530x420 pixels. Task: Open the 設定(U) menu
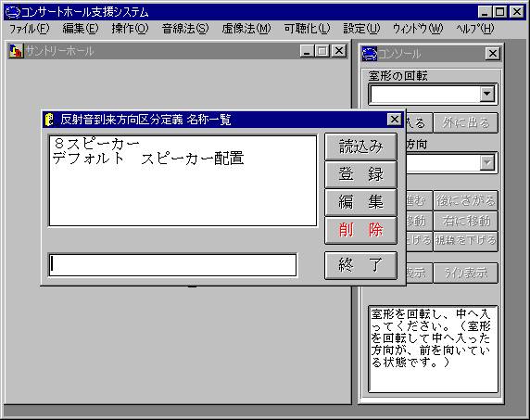pos(361,29)
